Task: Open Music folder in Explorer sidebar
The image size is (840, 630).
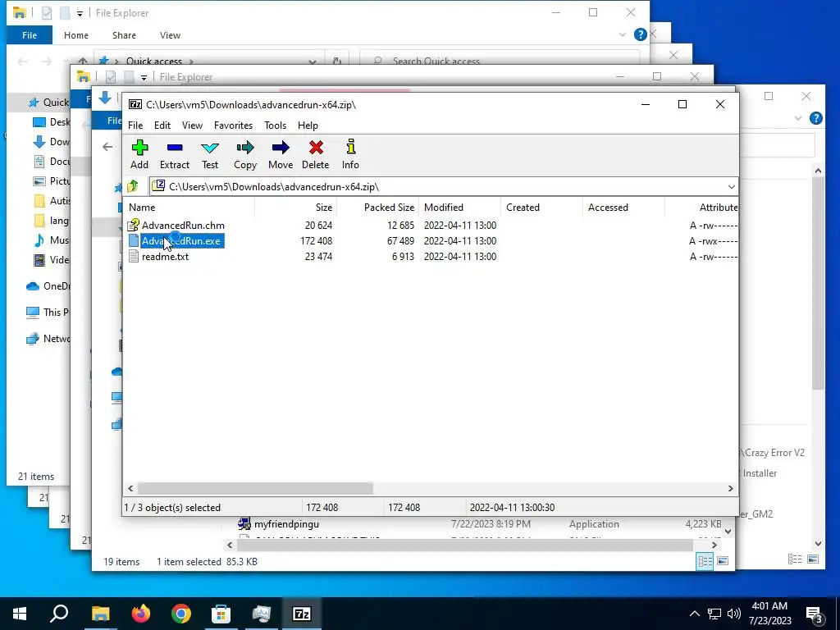Action: pos(52,240)
